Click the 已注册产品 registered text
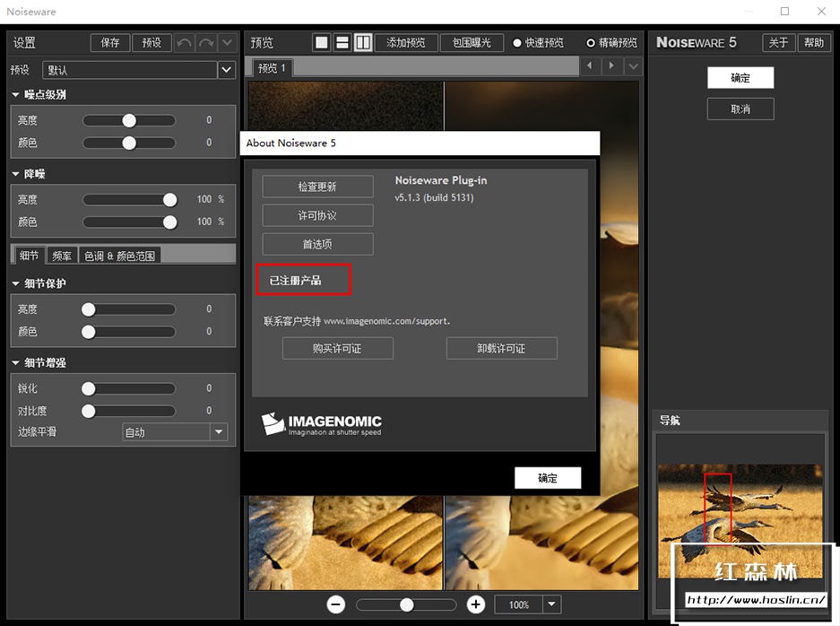This screenshot has height=626, width=840. pyautogui.click(x=295, y=281)
